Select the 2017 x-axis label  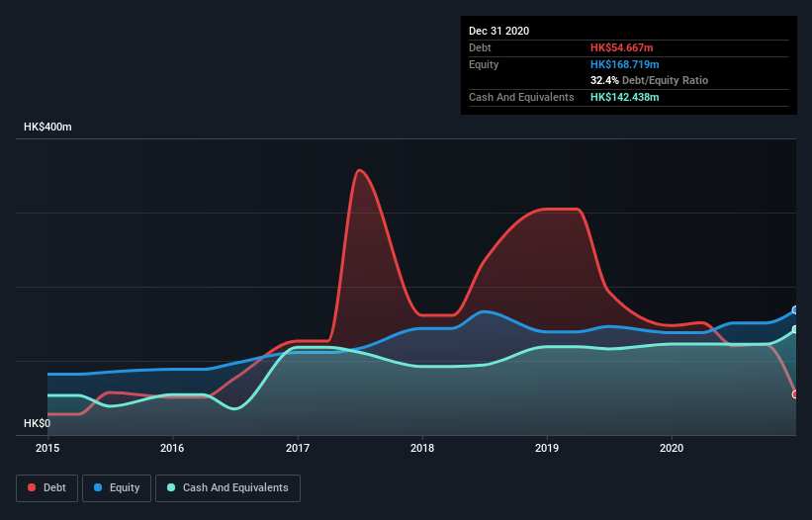(298, 448)
